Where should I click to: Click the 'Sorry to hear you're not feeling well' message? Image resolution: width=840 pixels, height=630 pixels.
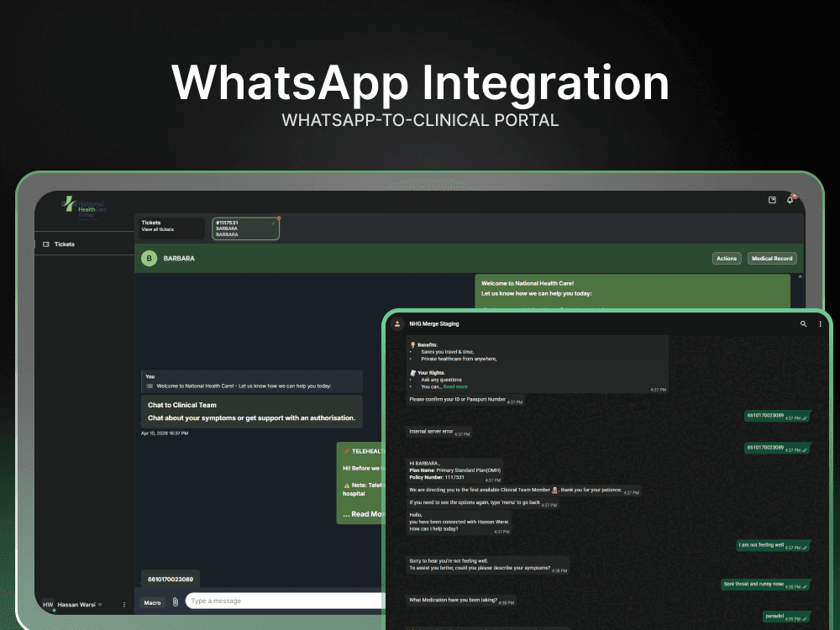[487, 564]
